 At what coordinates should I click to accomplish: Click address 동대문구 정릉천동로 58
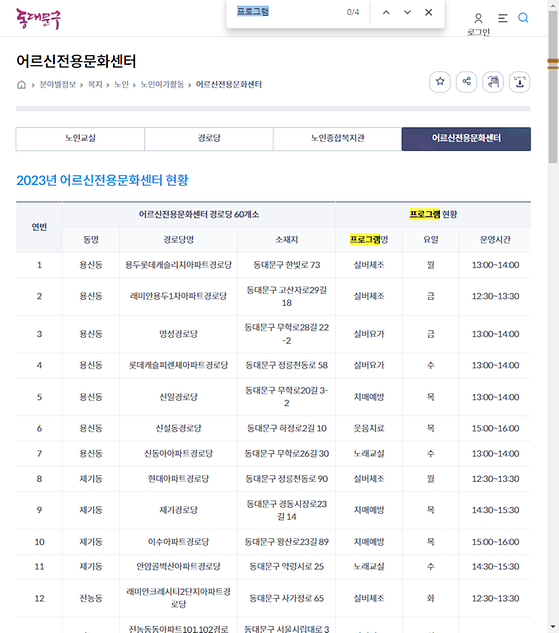pos(287,365)
